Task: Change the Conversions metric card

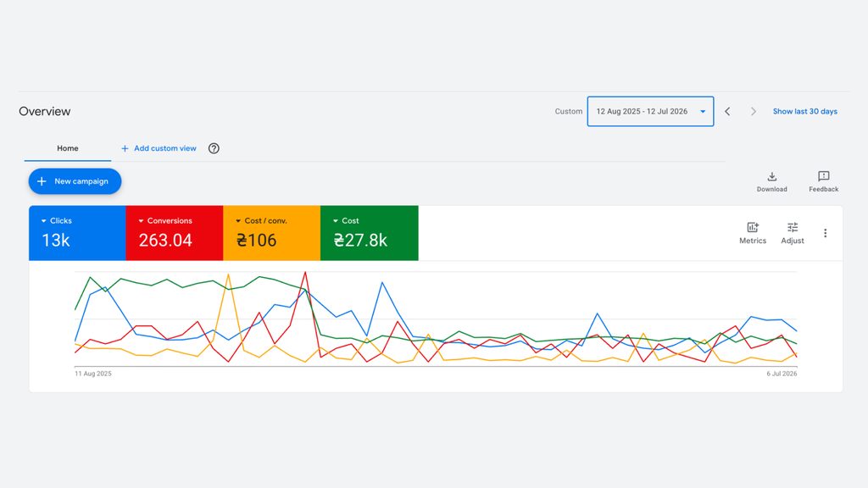Action: coord(175,233)
